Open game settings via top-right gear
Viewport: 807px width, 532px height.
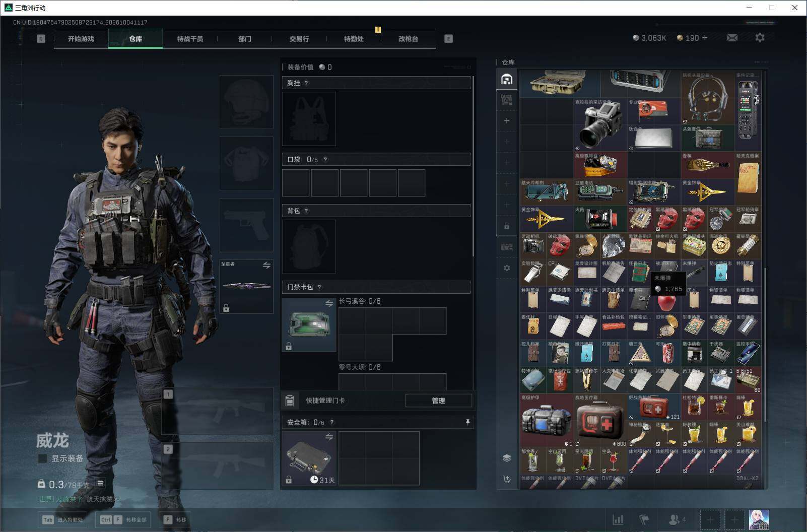coord(760,38)
